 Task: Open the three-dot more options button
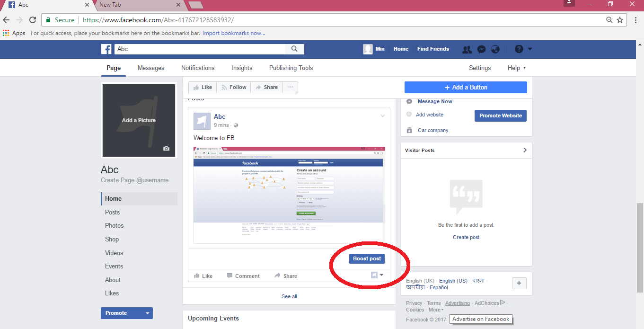290,87
